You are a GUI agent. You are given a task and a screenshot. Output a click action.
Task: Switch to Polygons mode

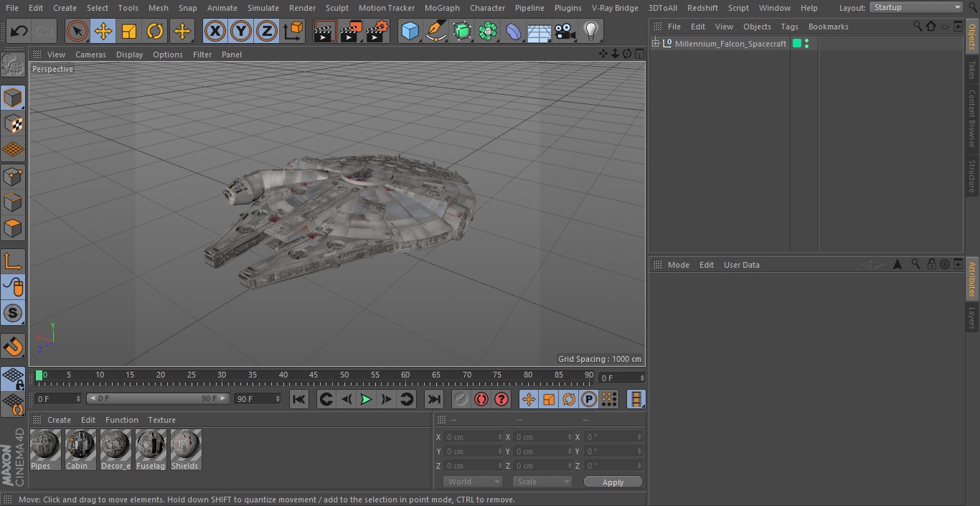tap(13, 228)
